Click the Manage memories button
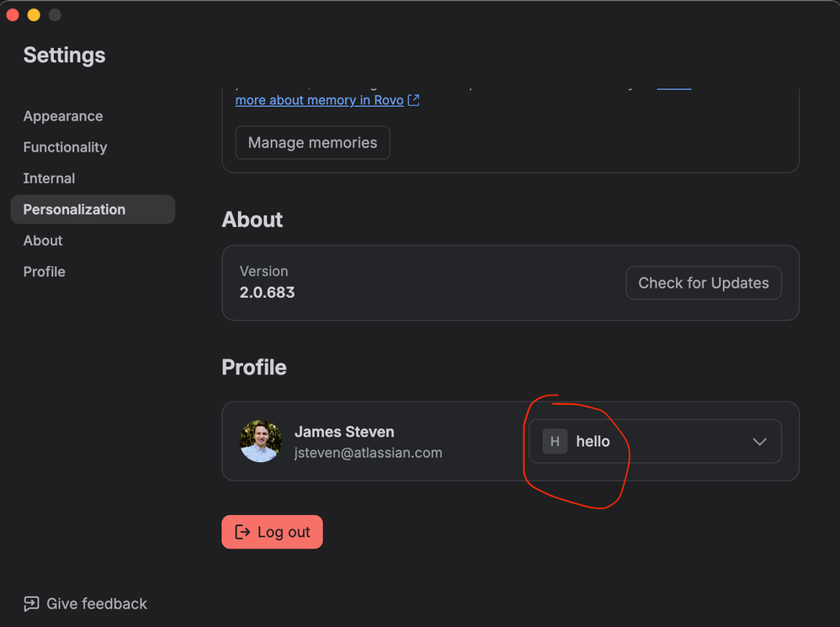The width and height of the screenshot is (840, 627). pyautogui.click(x=313, y=142)
